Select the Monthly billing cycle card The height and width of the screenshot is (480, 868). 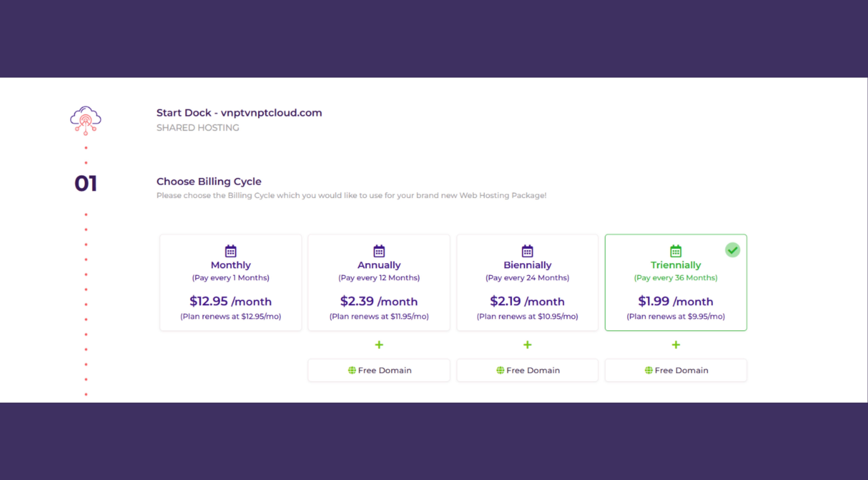tap(231, 282)
